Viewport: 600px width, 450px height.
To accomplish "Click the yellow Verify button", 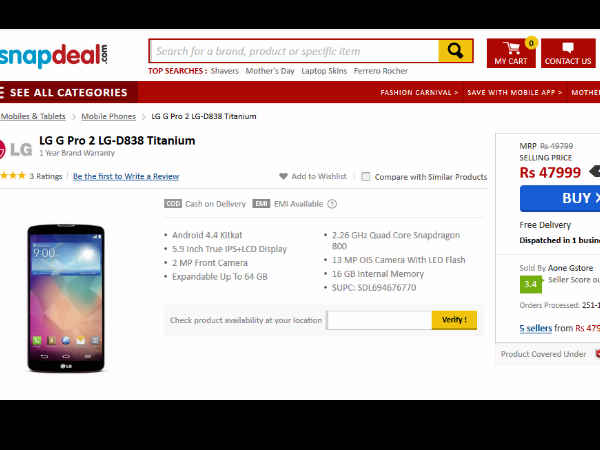I will pos(454,320).
